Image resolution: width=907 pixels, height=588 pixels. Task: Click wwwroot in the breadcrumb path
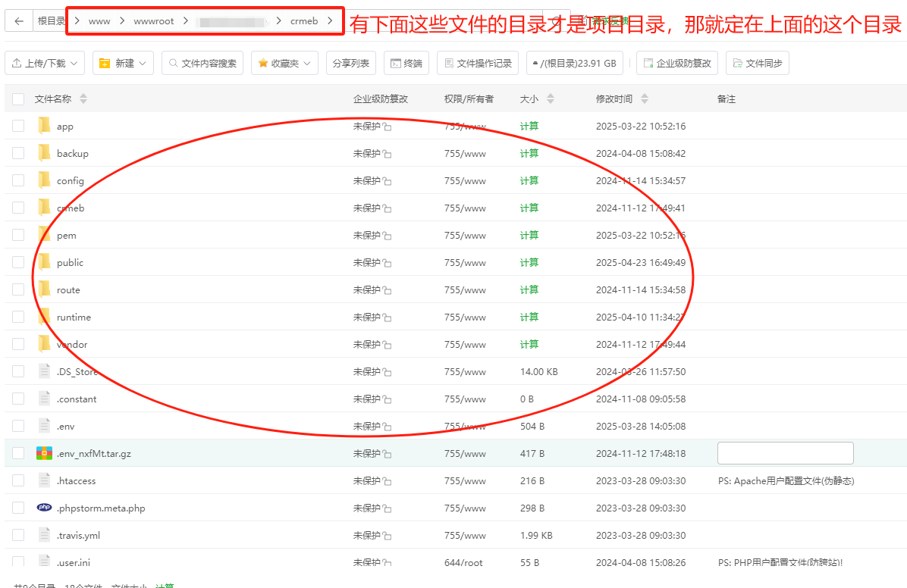coord(153,21)
